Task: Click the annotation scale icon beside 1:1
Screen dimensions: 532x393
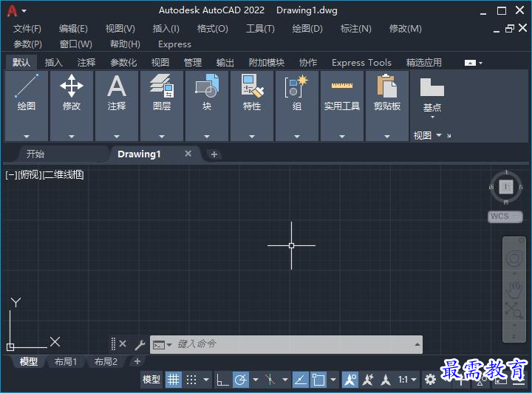Action: [386, 380]
